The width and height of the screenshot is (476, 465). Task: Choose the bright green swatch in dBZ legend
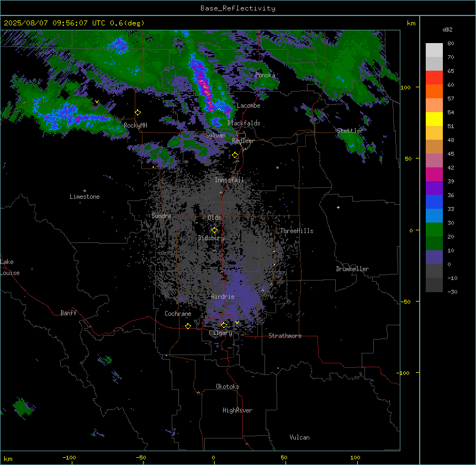[x=434, y=230]
